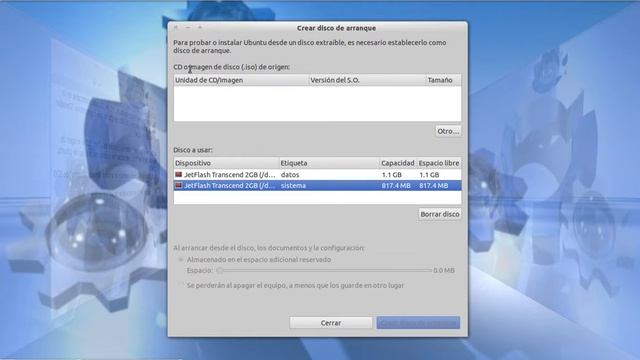
Task: Click the 'Otro...' button
Action: [448, 131]
